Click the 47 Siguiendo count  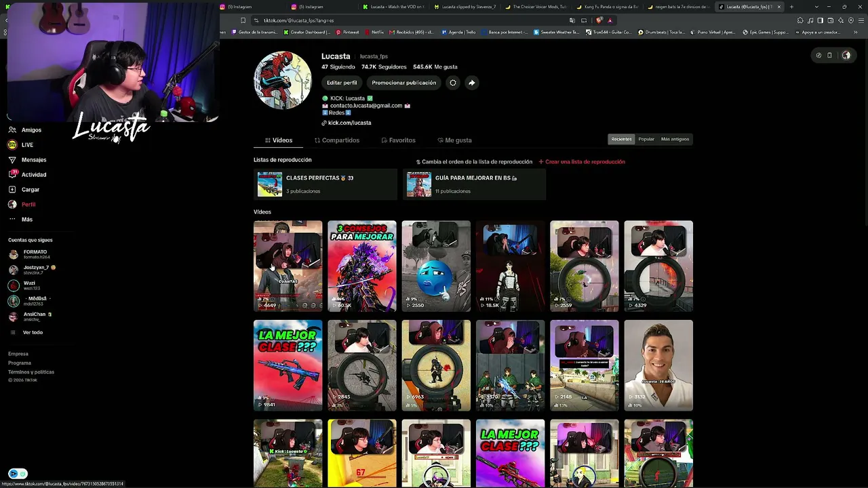[338, 67]
